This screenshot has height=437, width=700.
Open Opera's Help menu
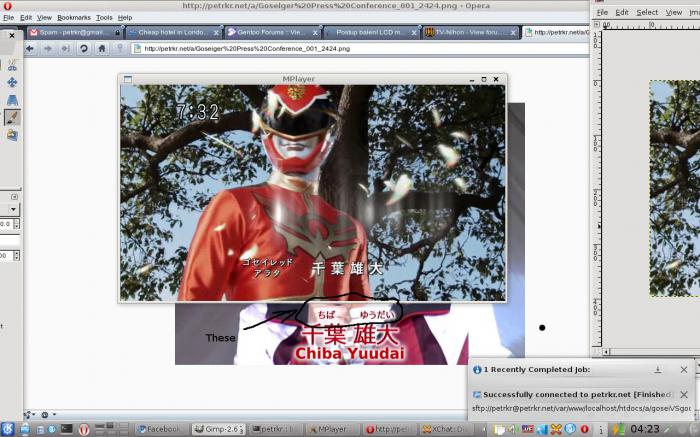point(125,17)
